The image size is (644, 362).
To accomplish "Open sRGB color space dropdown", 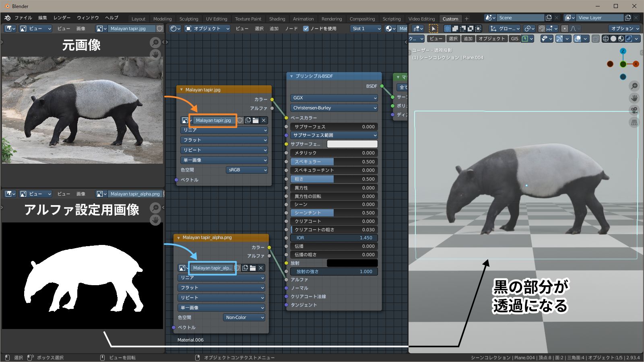I will coord(247,170).
